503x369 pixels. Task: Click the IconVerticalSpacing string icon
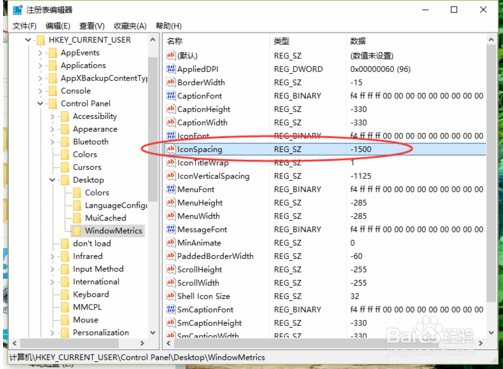[171, 176]
